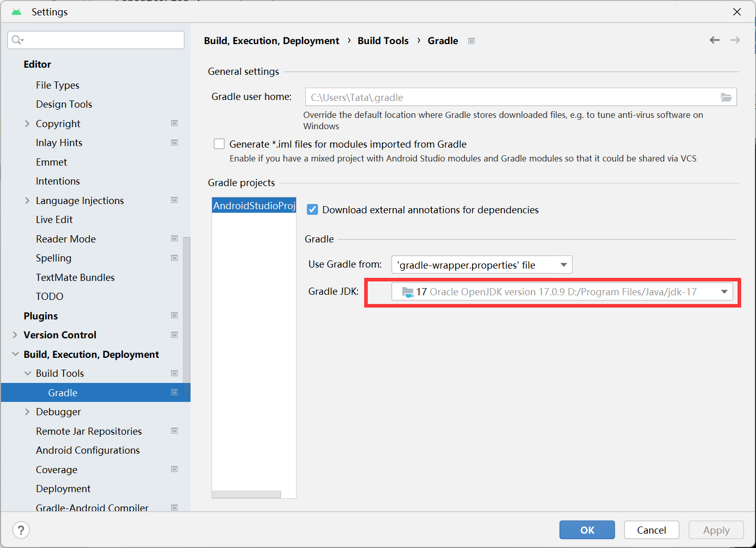Click the project-level icon next to Inlay Hints
Screen dimensions: 756x548
[174, 143]
